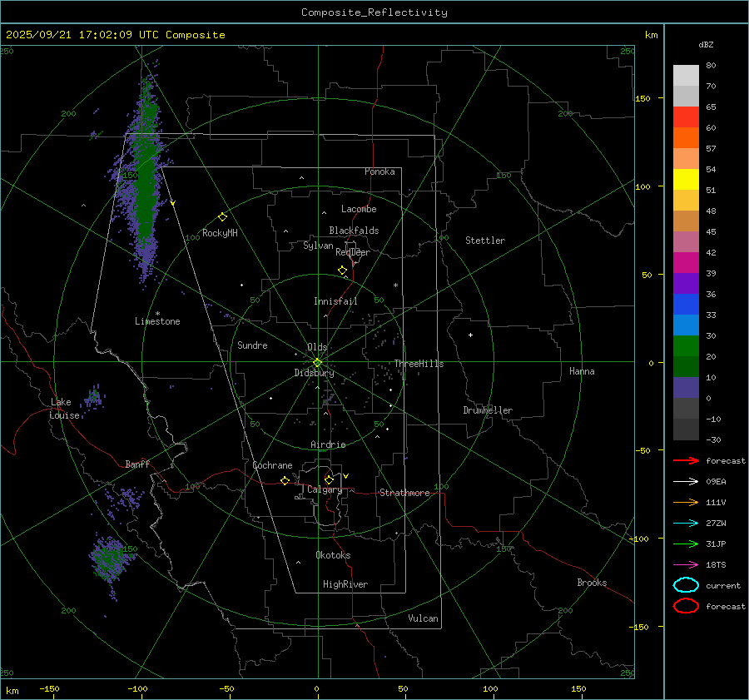
Task: Select the yellow 51 dBZ color swatch
Action: 686,179
